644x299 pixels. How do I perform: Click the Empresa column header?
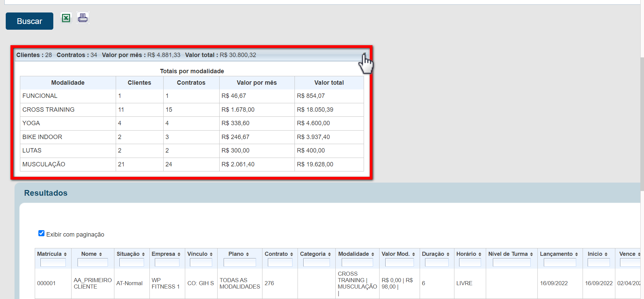tap(163, 254)
